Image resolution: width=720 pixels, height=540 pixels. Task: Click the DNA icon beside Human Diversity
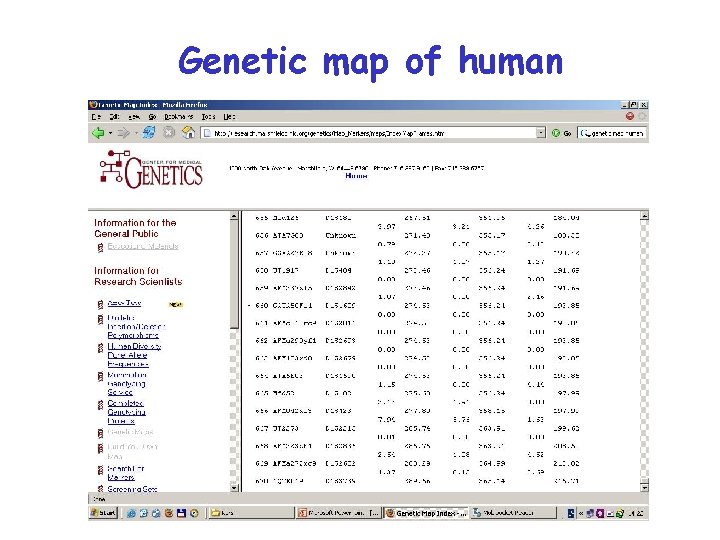(x=100, y=348)
